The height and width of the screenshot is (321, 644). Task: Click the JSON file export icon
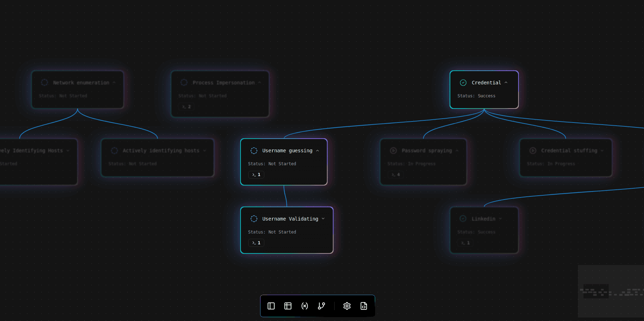(364, 306)
